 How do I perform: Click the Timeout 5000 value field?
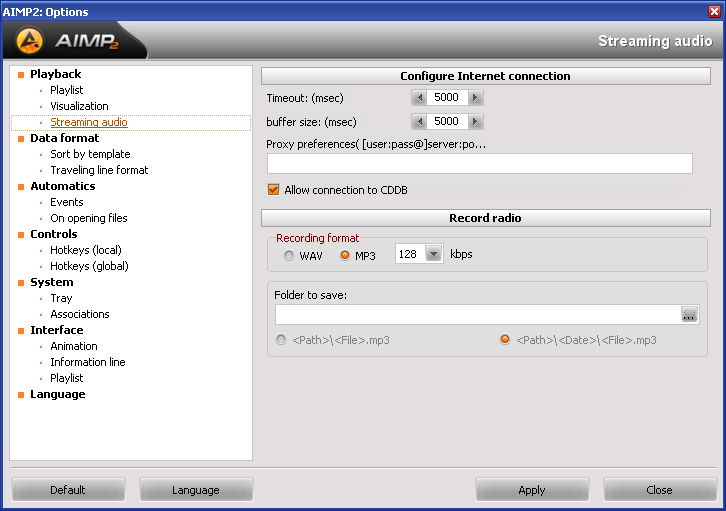[447, 98]
